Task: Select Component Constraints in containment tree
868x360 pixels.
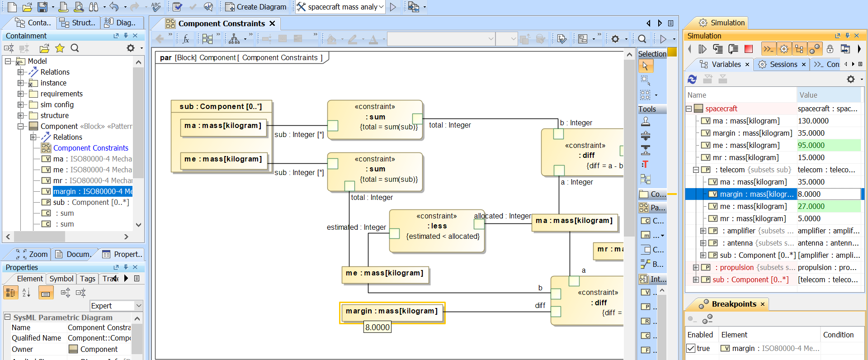Action: [90, 148]
